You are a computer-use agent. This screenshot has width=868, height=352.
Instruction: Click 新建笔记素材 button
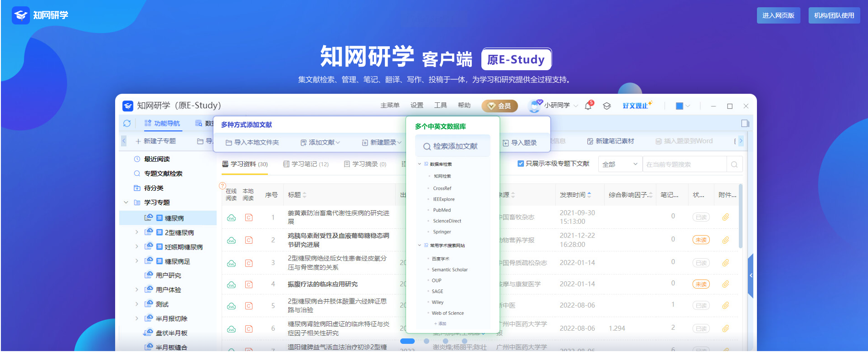pyautogui.click(x=611, y=141)
